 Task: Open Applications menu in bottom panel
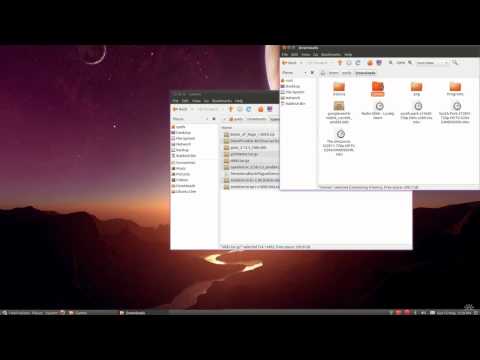coord(16,313)
